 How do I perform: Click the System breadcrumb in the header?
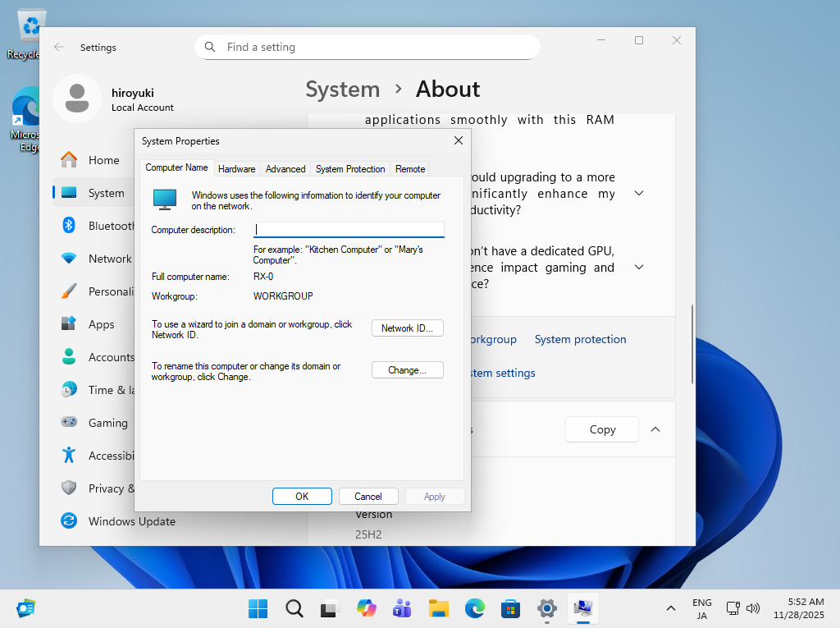coord(343,89)
